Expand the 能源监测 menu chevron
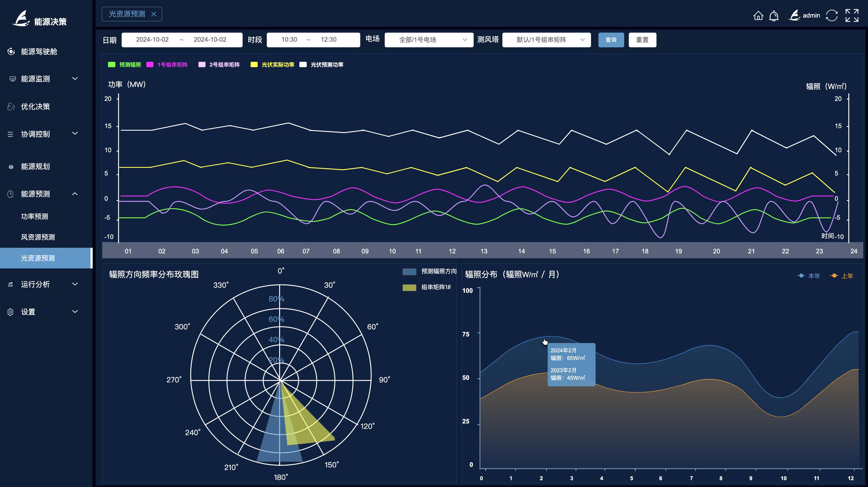Screen dimensions: 868x487 point(75,79)
